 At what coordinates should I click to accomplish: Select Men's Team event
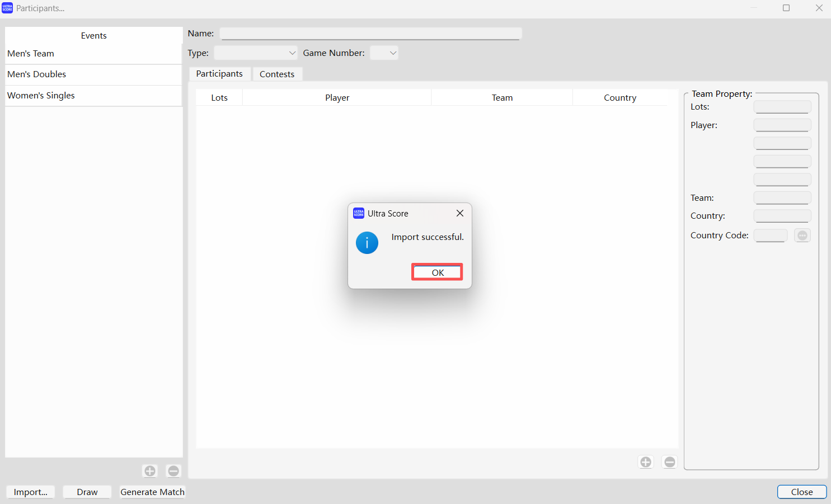(x=93, y=54)
